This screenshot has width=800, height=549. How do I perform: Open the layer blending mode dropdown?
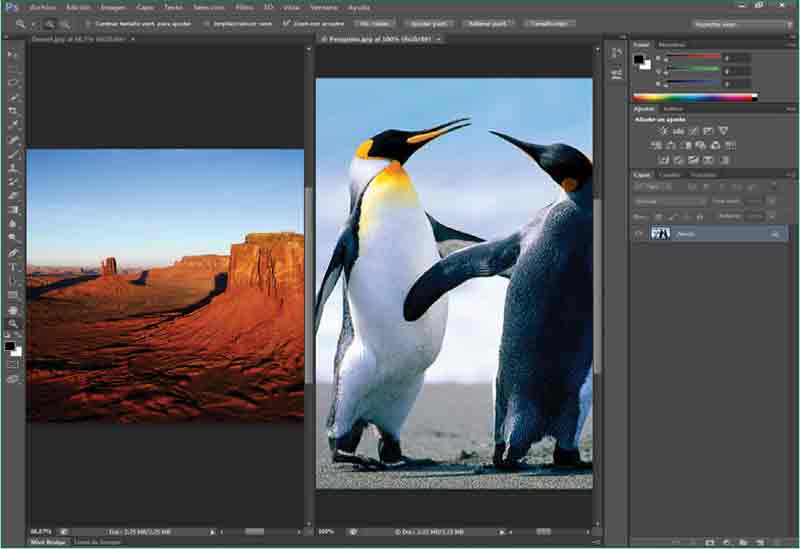[x=670, y=201]
